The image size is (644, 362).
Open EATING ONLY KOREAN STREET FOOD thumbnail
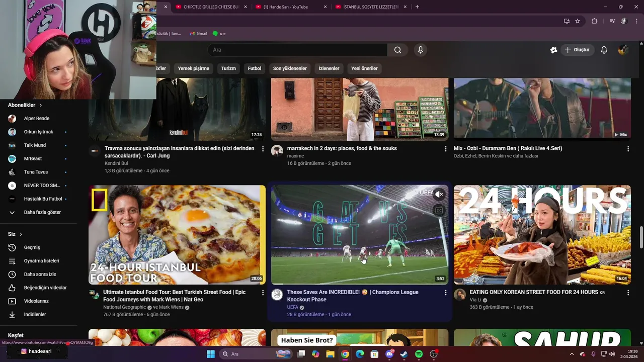point(542,235)
